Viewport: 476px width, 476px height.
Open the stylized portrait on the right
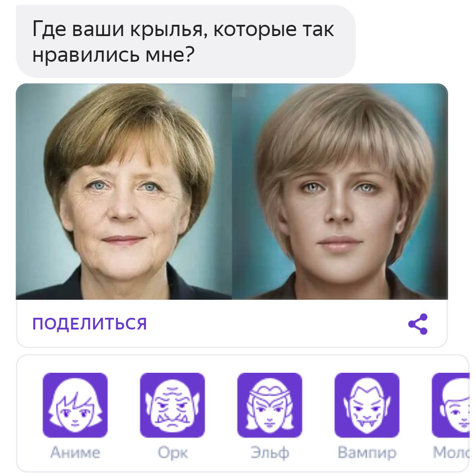point(340,192)
